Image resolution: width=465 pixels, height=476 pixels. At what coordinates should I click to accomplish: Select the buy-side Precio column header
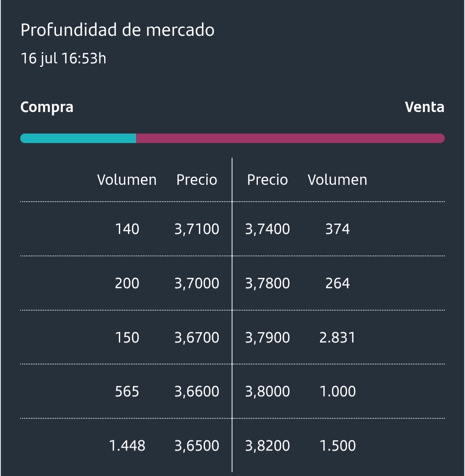click(197, 180)
